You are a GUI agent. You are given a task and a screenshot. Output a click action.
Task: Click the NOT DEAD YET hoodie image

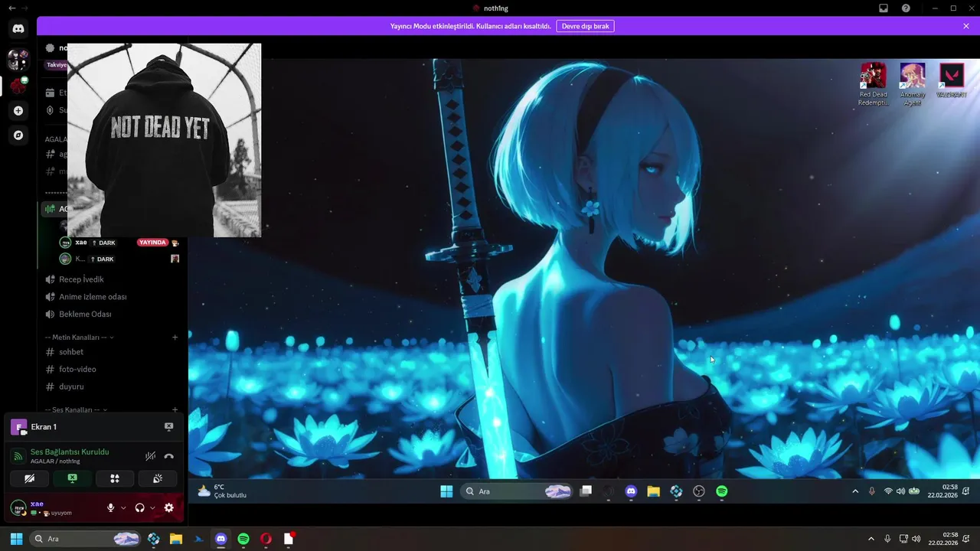165,140
